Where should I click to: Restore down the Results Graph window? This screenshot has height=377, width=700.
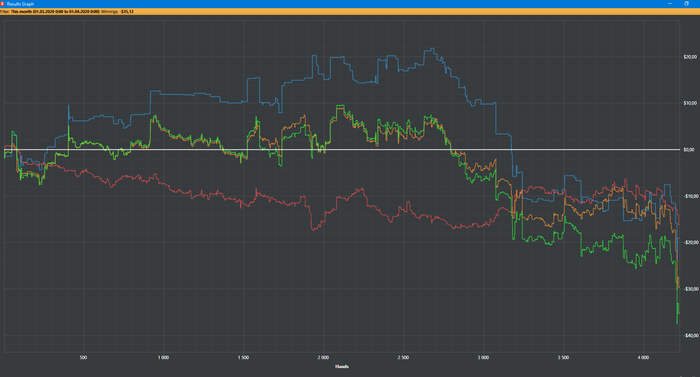click(x=687, y=4)
